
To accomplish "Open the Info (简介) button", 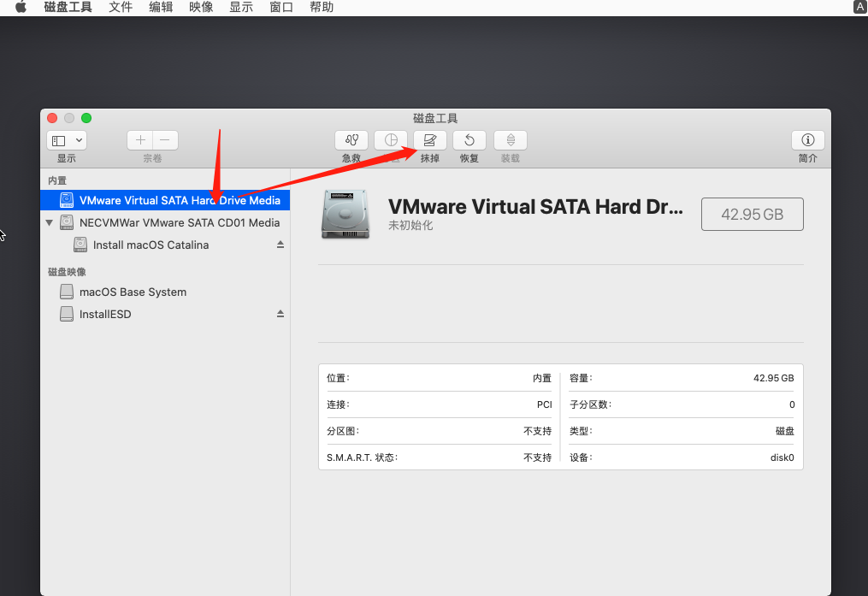I will tap(807, 140).
